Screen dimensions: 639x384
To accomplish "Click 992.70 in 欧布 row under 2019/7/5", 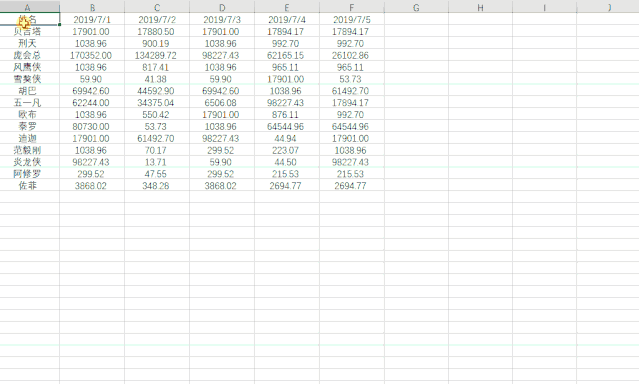I will (352, 115).
